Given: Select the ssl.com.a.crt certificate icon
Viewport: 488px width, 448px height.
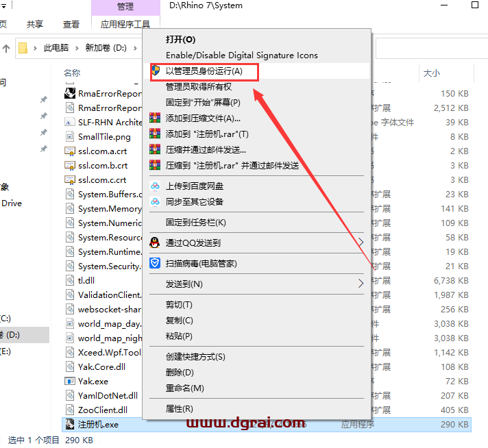Looking at the screenshot, I should [70, 151].
